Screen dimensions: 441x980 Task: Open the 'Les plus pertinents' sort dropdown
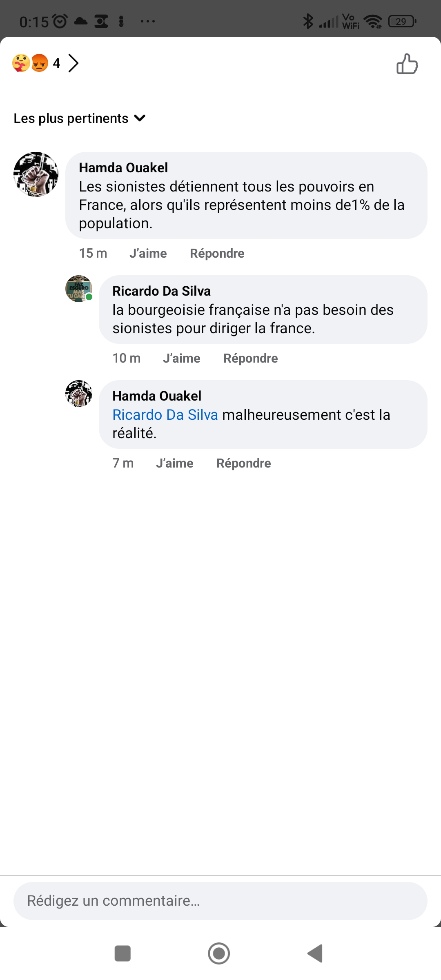(80, 118)
